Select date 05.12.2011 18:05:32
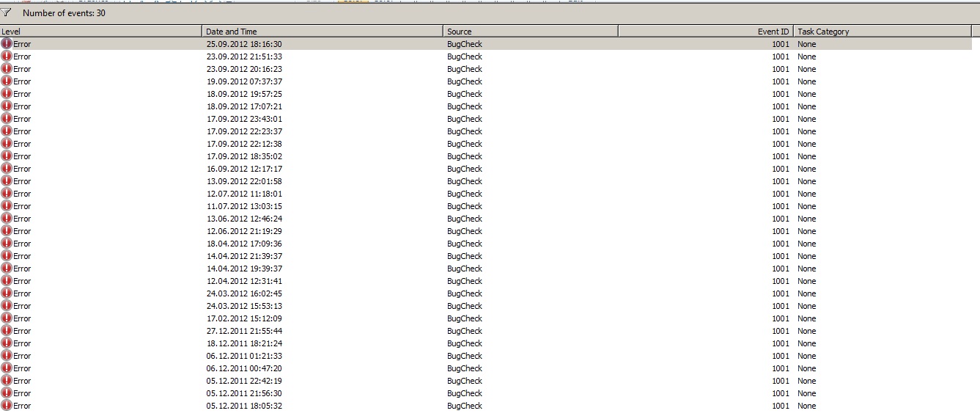Image resolution: width=980 pixels, height=416 pixels. click(244, 406)
